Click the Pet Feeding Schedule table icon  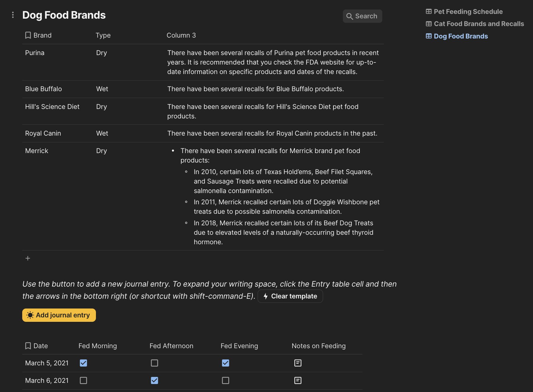click(x=429, y=12)
